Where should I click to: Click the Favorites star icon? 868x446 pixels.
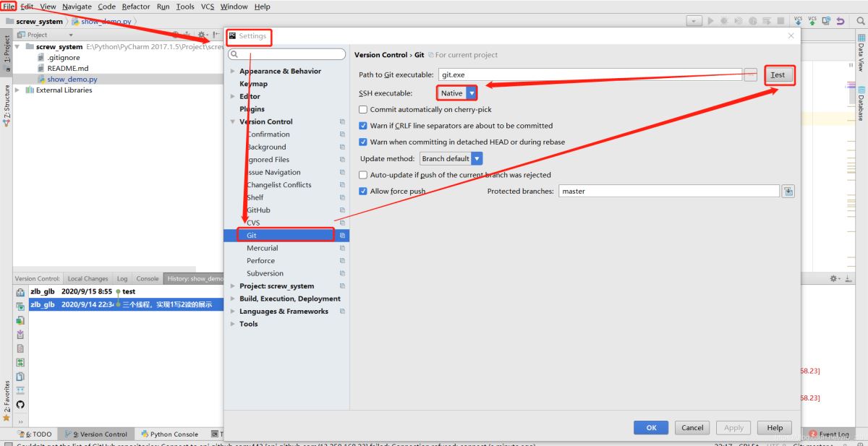pyautogui.click(x=6, y=417)
